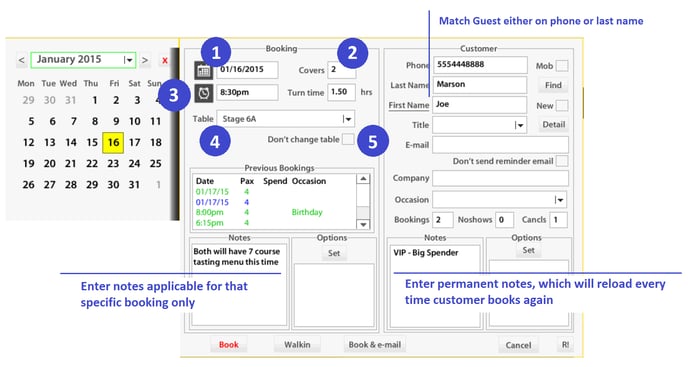688x367 pixels.
Task: Open the Title dropdown
Action: coord(480,125)
